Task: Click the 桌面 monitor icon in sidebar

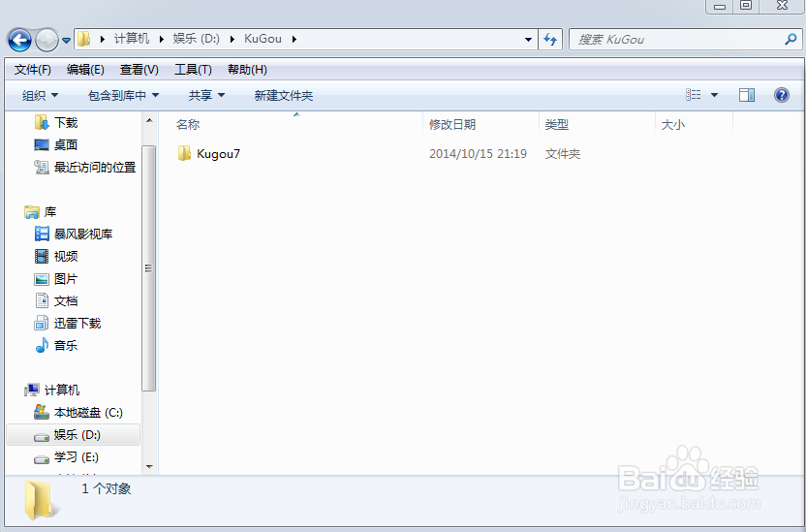Action: click(42, 145)
